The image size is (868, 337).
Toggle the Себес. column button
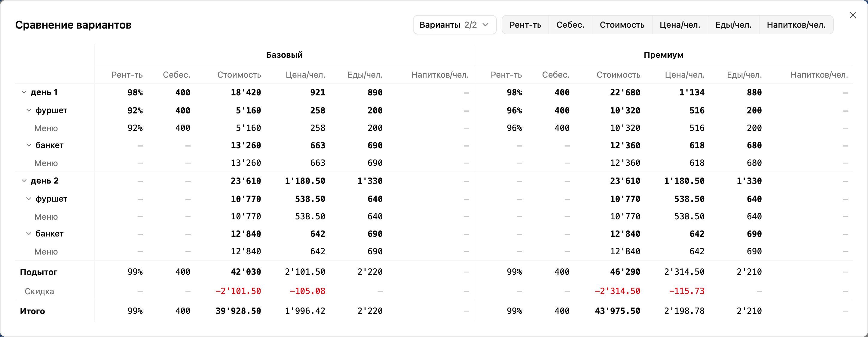click(x=570, y=25)
